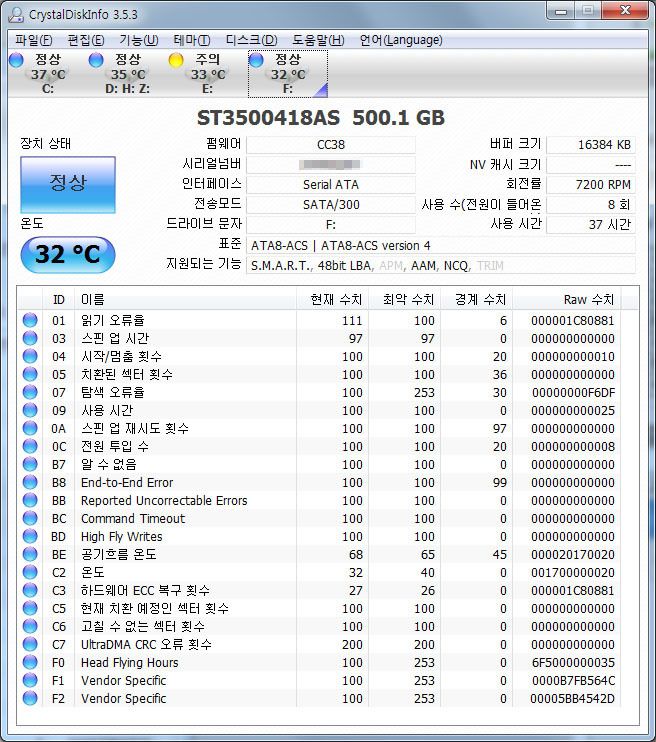Click the Raw 수치 column header
The image size is (656, 742).
pyautogui.click(x=567, y=300)
